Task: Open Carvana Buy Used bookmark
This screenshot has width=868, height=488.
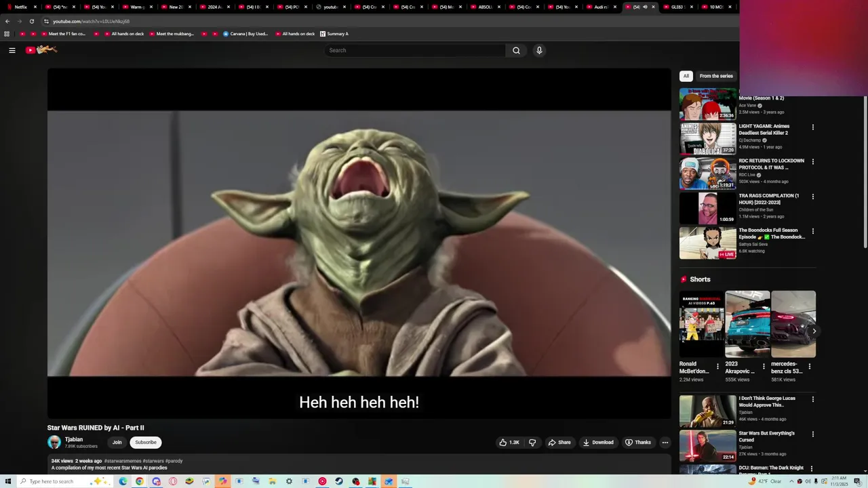Action: pos(245,34)
